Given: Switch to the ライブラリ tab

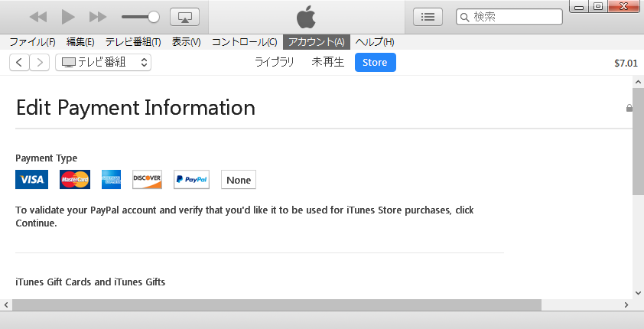Looking at the screenshot, I should [x=275, y=62].
